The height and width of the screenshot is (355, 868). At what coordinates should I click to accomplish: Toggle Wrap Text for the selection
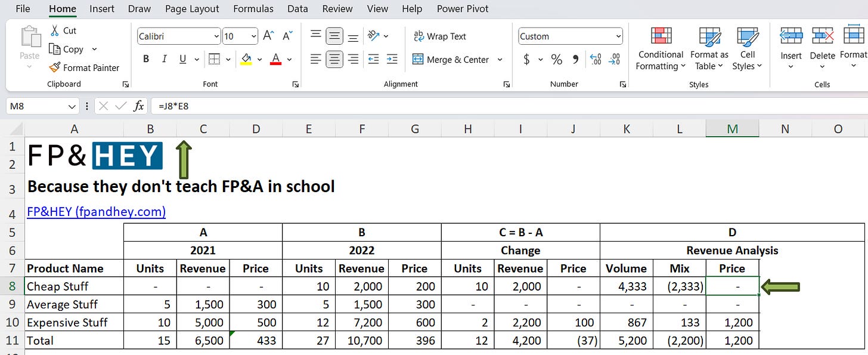pos(439,36)
